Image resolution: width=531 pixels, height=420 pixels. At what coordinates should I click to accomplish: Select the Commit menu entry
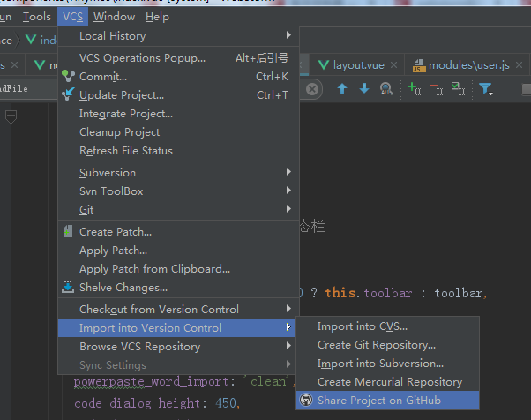tap(178, 77)
